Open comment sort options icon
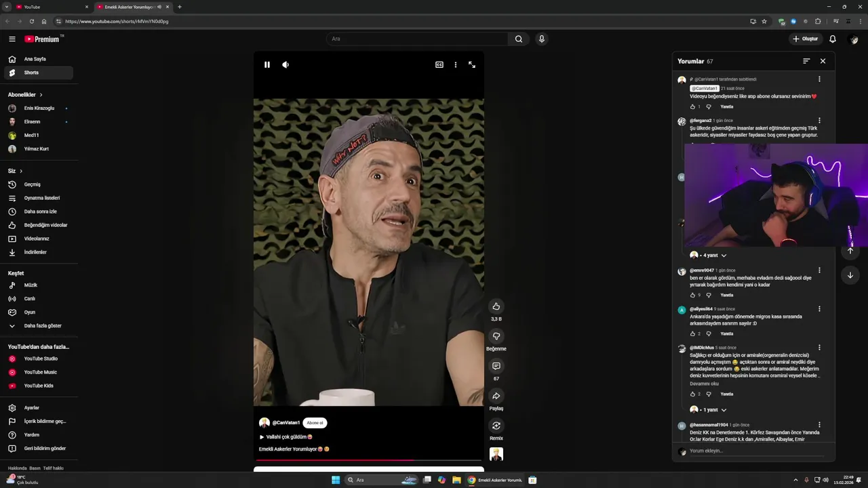Viewport: 868px width, 488px height. coord(806,61)
